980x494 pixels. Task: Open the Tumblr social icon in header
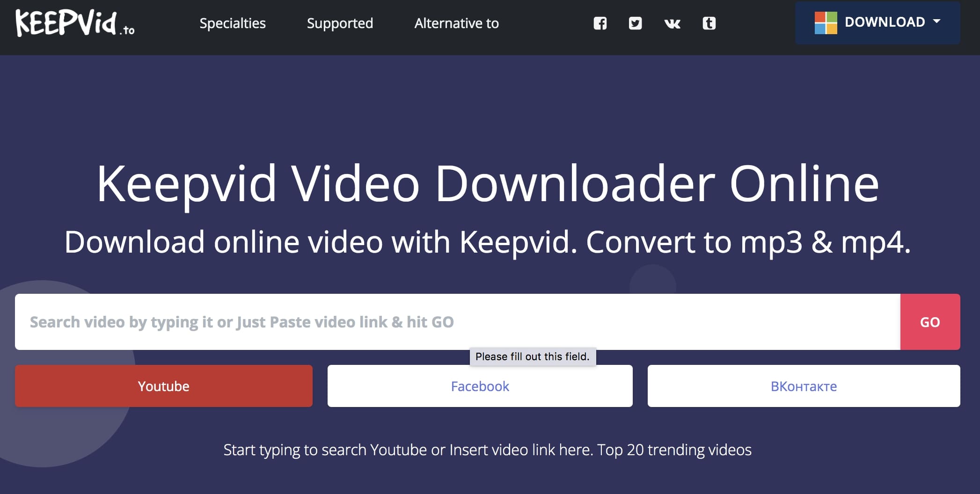709,23
